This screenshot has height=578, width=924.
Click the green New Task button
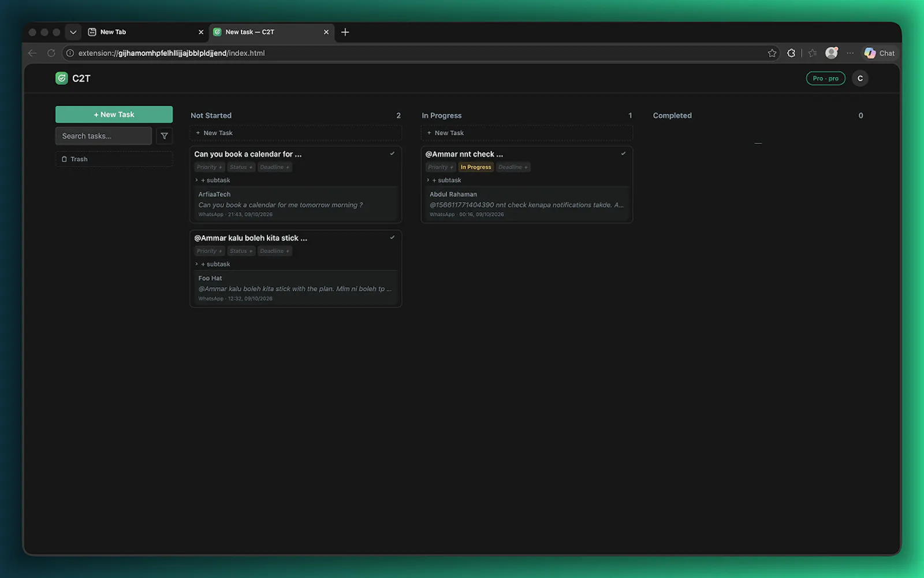tap(114, 114)
